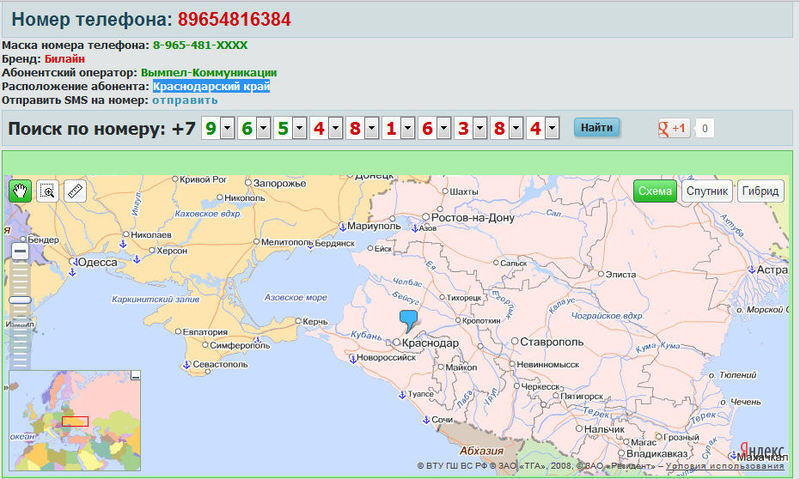Click the minus button above zoom scale
The height and width of the screenshot is (479, 800).
20,252
